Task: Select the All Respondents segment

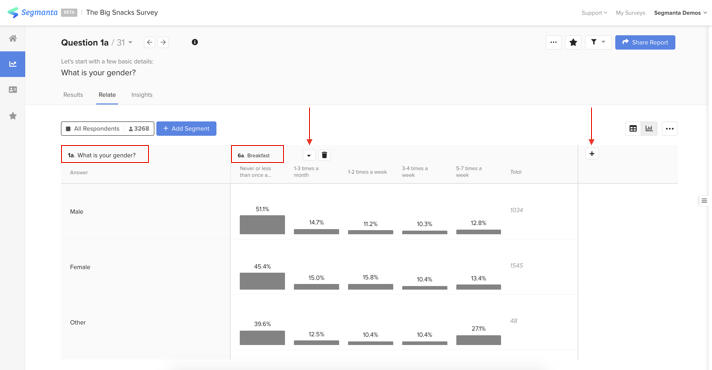Action: pos(108,128)
